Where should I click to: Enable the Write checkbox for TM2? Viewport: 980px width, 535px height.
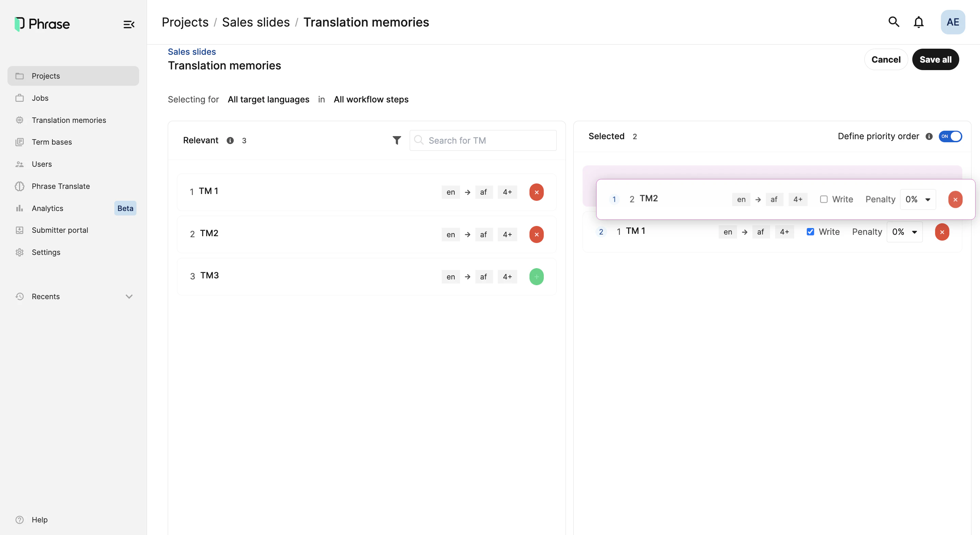[x=823, y=199]
